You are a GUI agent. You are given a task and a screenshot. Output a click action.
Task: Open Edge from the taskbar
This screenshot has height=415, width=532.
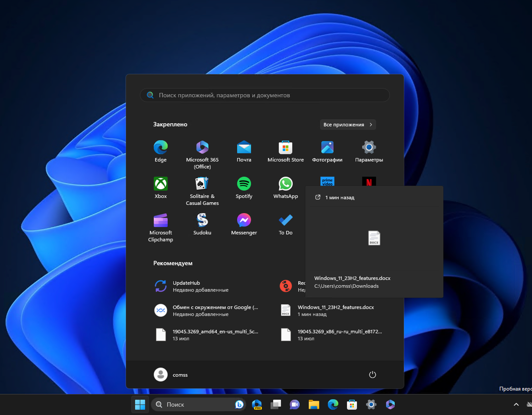click(x=333, y=404)
